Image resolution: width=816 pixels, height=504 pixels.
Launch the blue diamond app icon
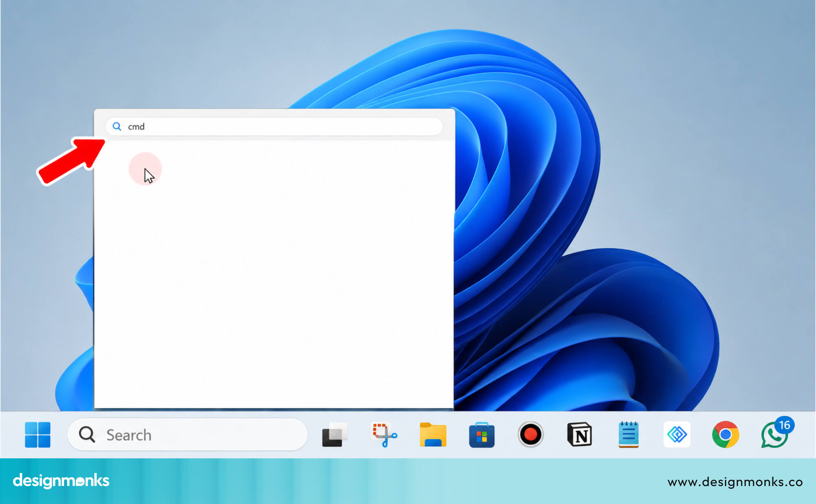click(677, 435)
